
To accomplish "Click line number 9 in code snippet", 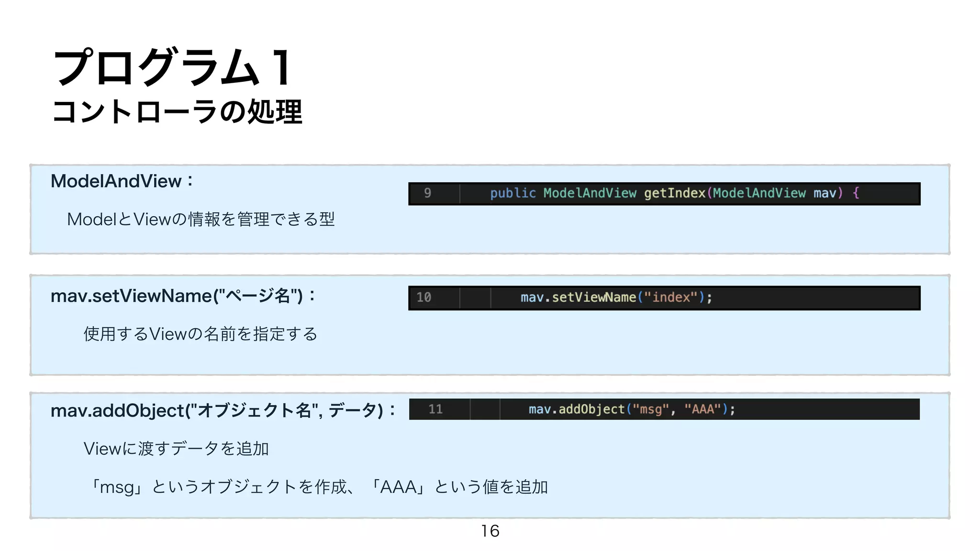I will (427, 193).
